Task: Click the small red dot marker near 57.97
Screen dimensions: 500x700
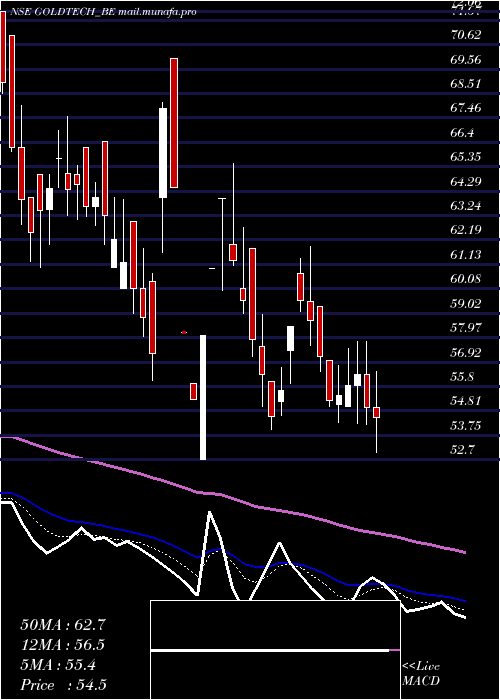Action: (x=184, y=333)
